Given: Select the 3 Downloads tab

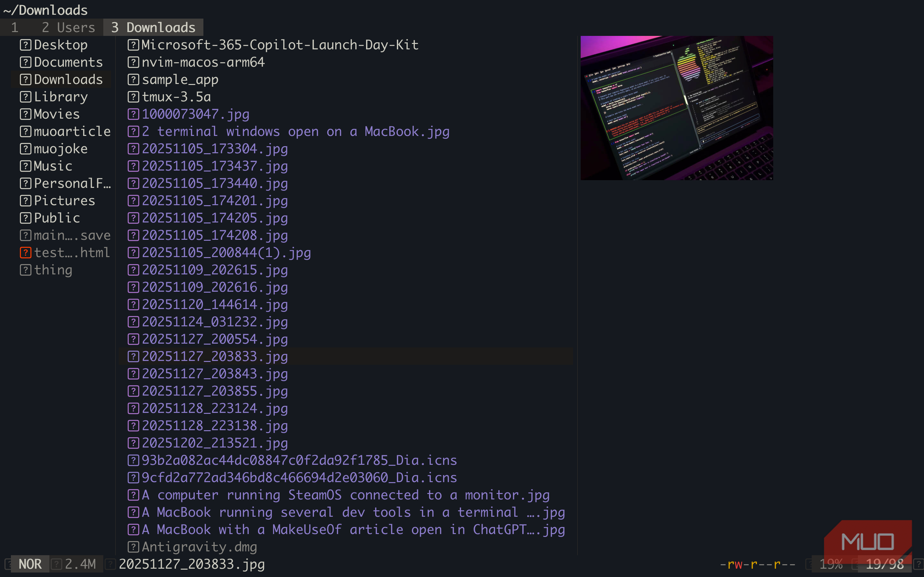Looking at the screenshot, I should (153, 28).
